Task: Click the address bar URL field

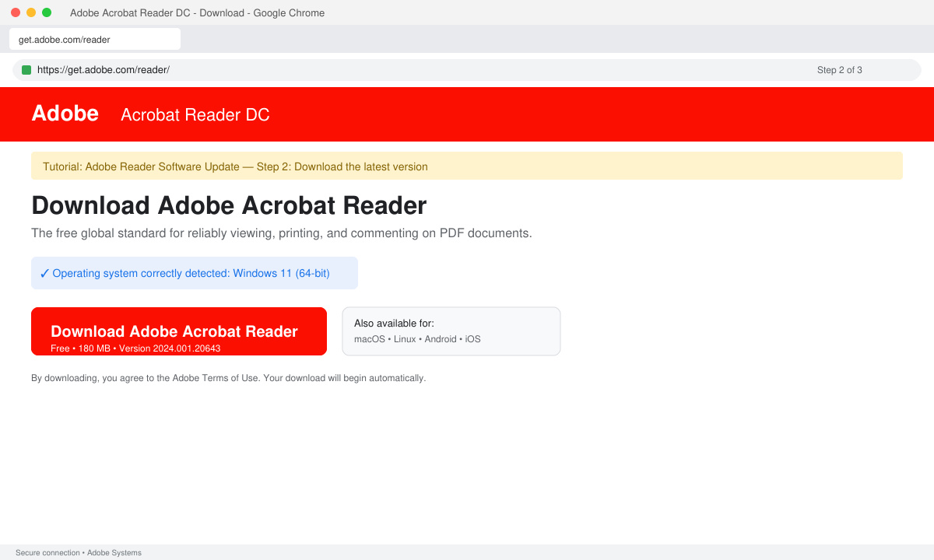Action: [467, 70]
